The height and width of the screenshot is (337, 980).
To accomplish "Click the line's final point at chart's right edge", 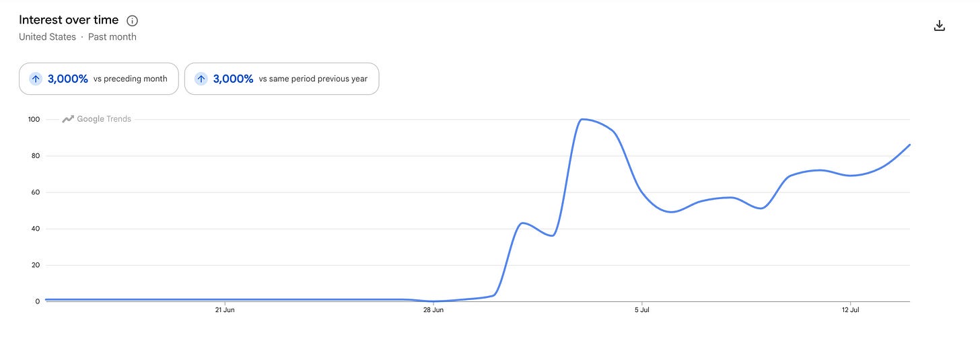I will point(909,145).
